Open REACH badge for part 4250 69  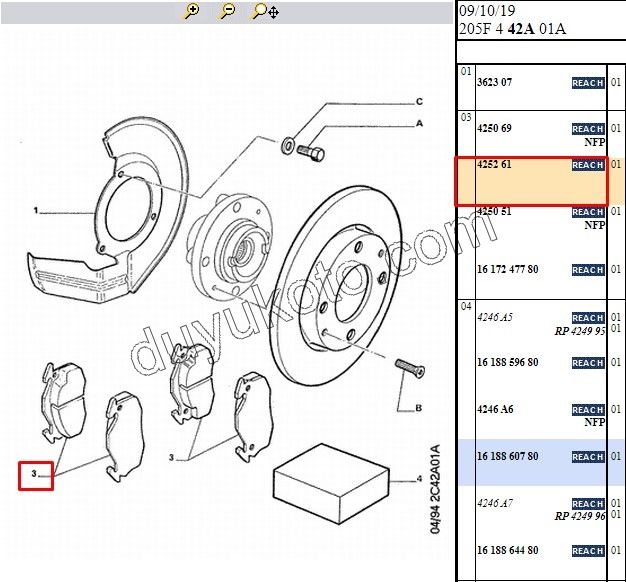[x=587, y=129]
